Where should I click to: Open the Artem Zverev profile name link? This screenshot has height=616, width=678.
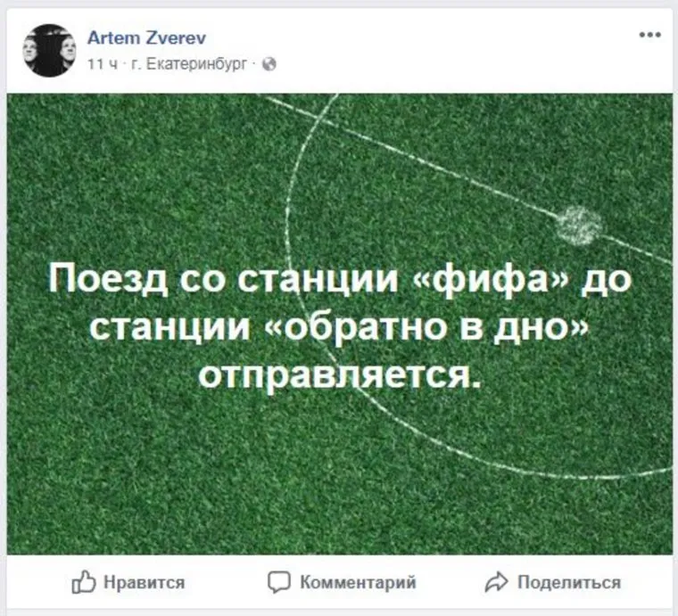point(147,38)
